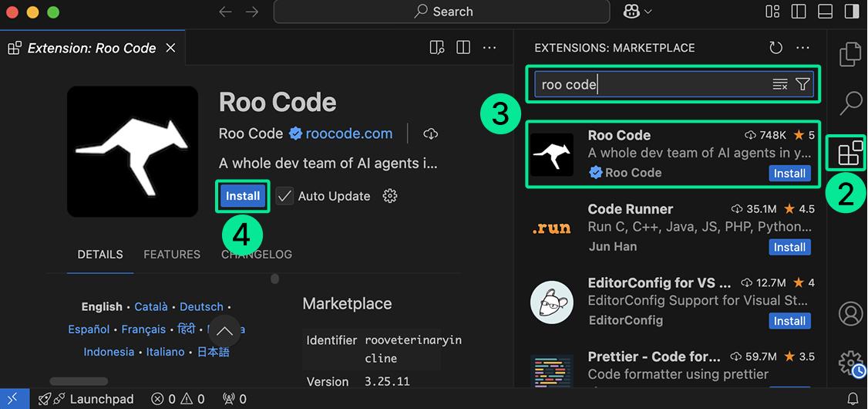This screenshot has height=409, width=868.
Task: Toggle the bottom panel layout button
Action: (x=826, y=12)
